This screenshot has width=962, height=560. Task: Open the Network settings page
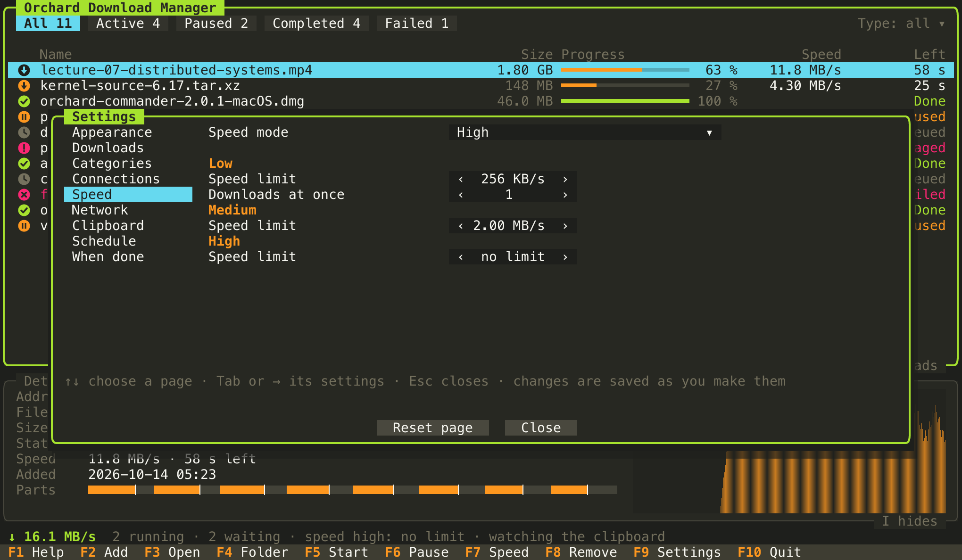coord(128,210)
